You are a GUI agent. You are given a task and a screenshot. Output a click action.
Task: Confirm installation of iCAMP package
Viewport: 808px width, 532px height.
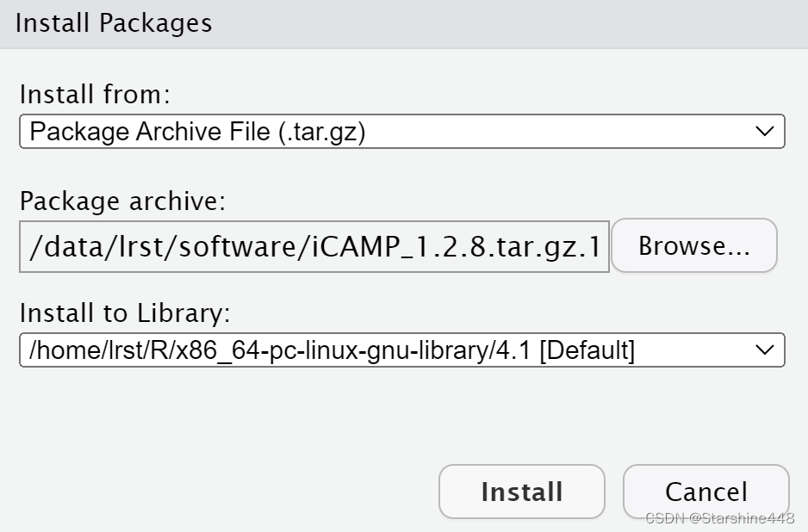pyautogui.click(x=521, y=492)
